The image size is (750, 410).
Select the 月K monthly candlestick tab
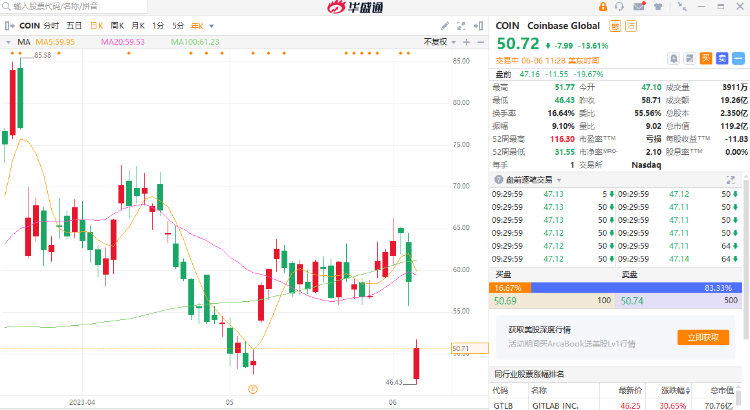coord(138,26)
